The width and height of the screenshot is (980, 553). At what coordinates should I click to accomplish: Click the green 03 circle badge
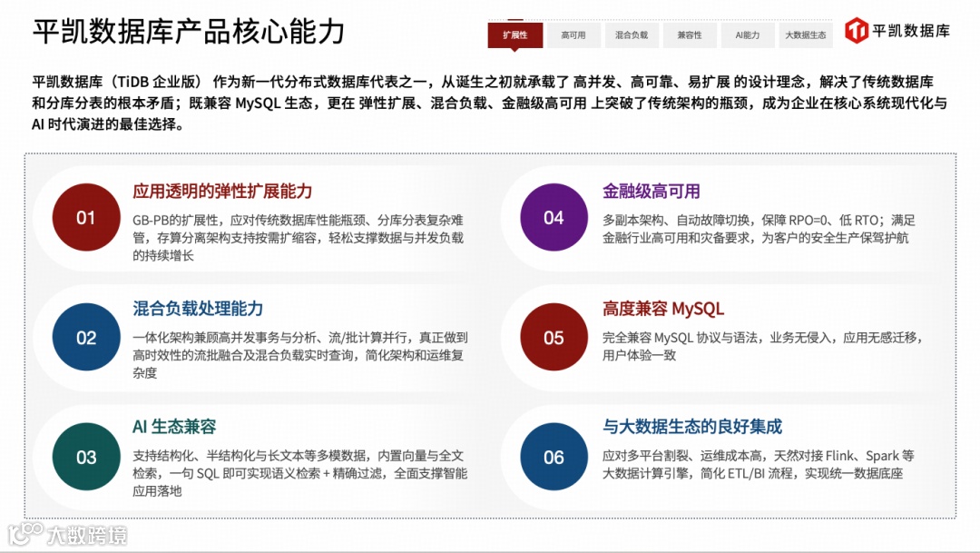pos(86,457)
